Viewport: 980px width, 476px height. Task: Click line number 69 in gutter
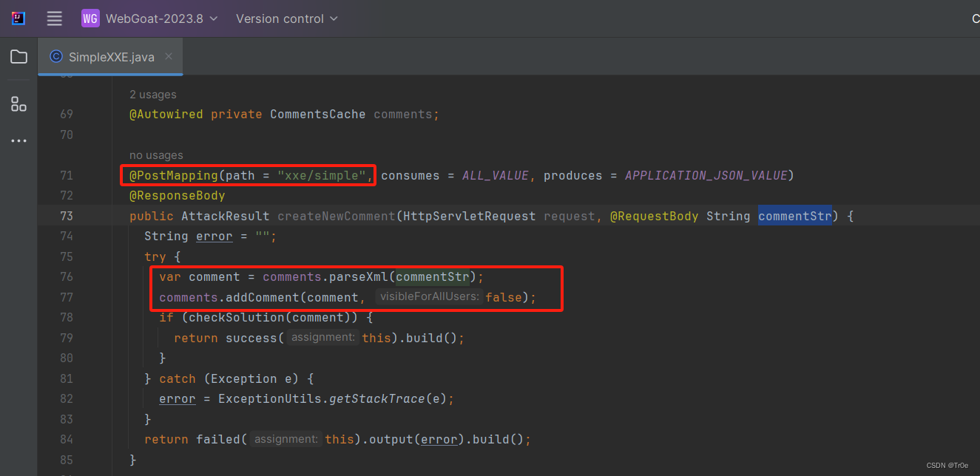point(67,115)
